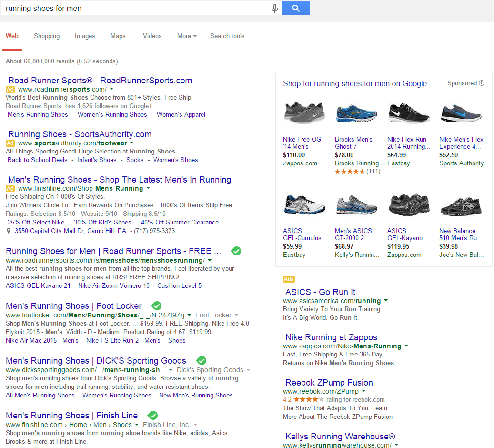Open Road Runner Sports® - RoadRunnerSports.com ad

click(100, 81)
